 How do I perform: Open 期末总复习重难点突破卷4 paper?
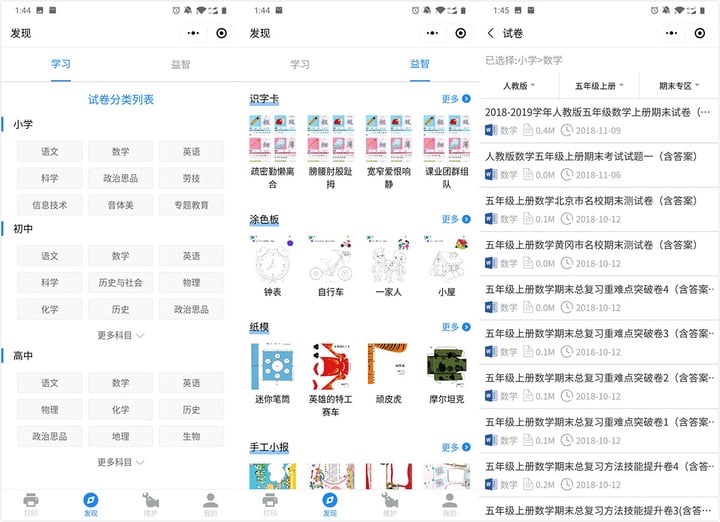(x=599, y=298)
